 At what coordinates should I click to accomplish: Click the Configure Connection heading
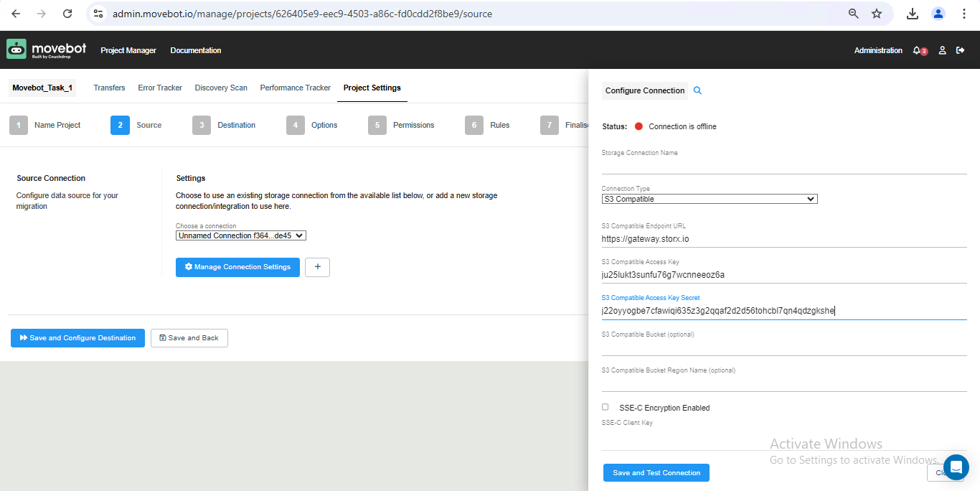pyautogui.click(x=645, y=90)
